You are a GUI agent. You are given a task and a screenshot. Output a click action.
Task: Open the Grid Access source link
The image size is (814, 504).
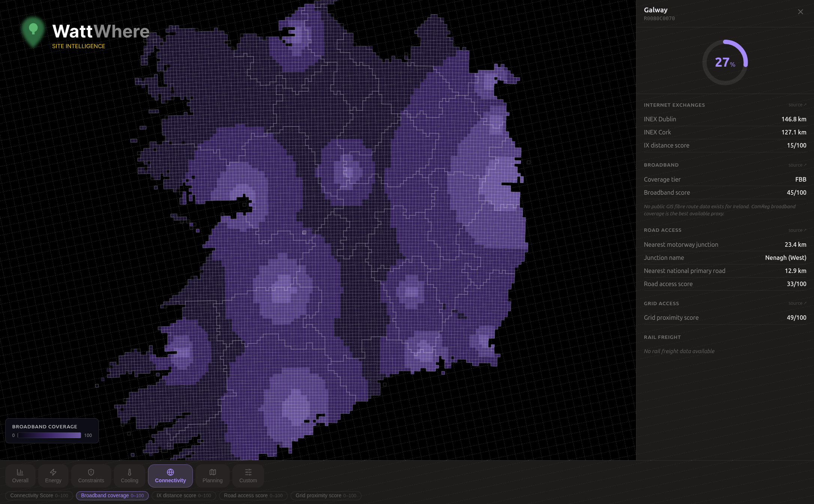click(797, 303)
